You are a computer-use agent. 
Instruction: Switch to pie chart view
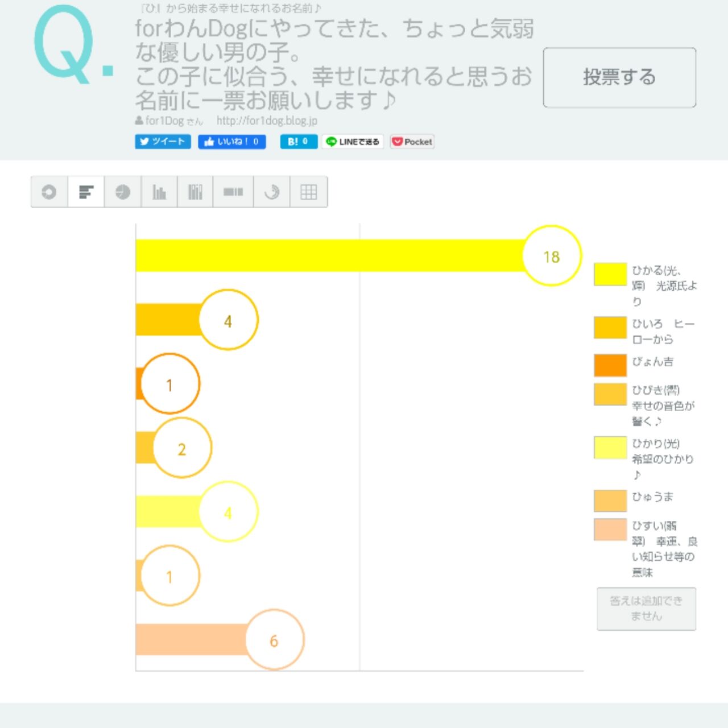click(x=123, y=192)
